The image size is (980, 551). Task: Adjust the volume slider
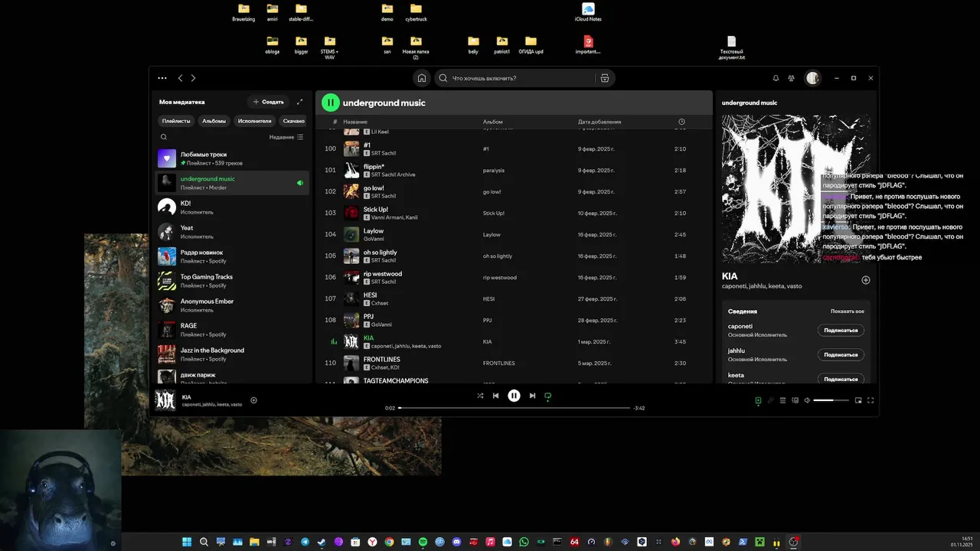click(831, 400)
